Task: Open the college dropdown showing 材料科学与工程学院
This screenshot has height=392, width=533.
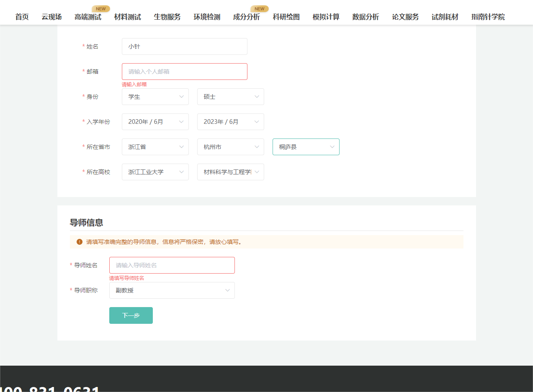Action: [x=230, y=172]
